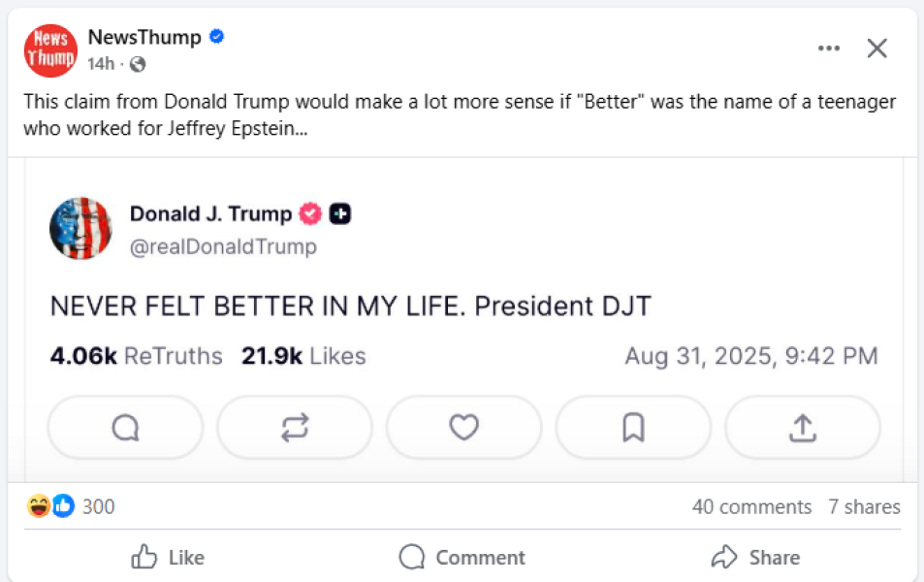
Task: Select the heart icon to like the Truth
Action: pyautogui.click(x=463, y=427)
